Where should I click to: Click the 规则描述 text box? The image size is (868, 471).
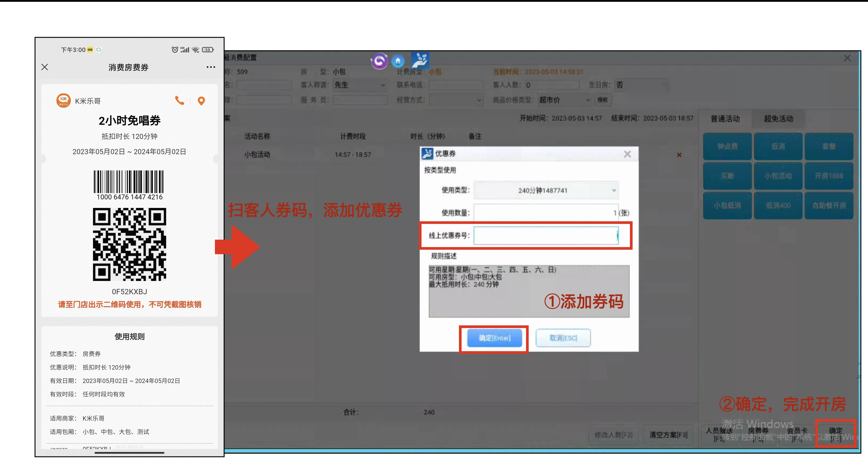529,291
